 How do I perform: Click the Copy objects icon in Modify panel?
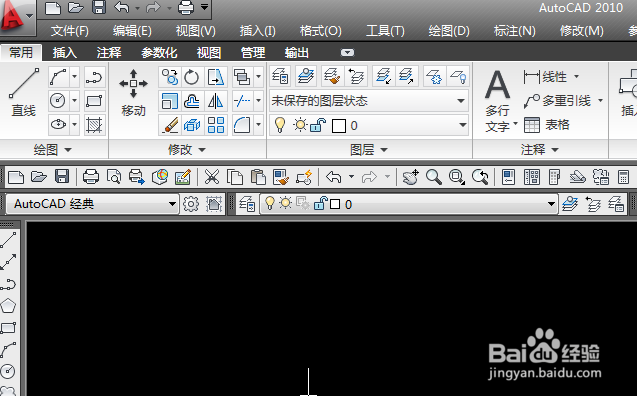[169, 77]
